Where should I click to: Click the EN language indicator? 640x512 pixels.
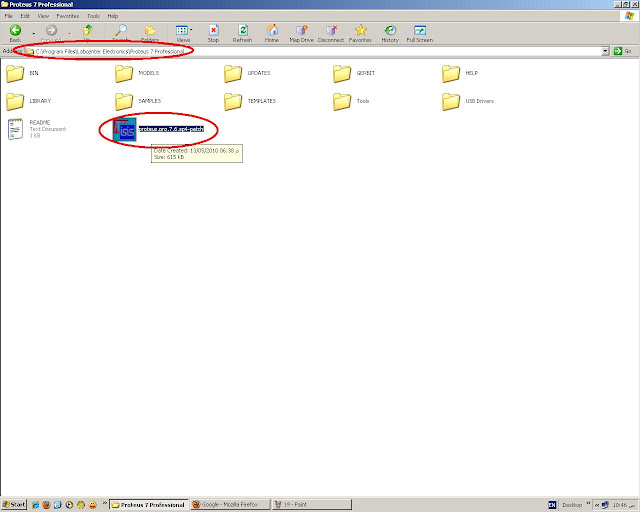point(552,505)
